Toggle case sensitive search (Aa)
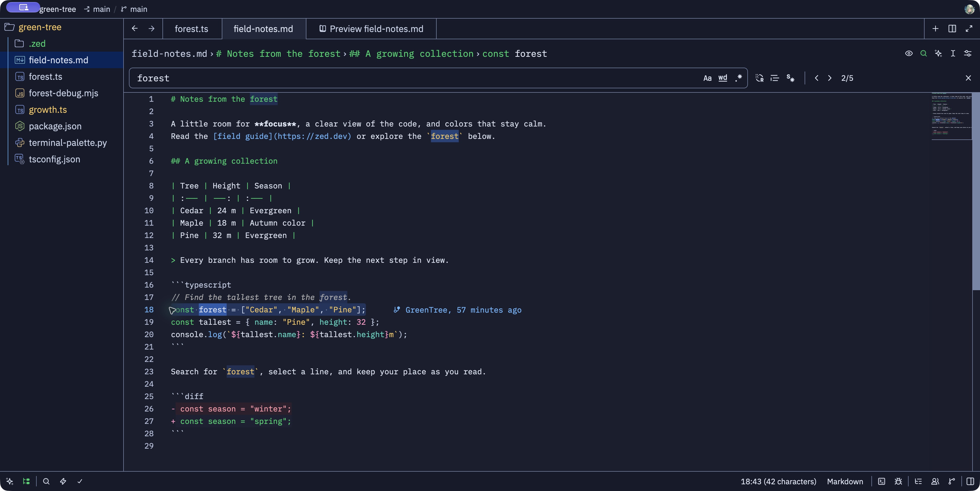This screenshot has width=980, height=491. [x=707, y=78]
